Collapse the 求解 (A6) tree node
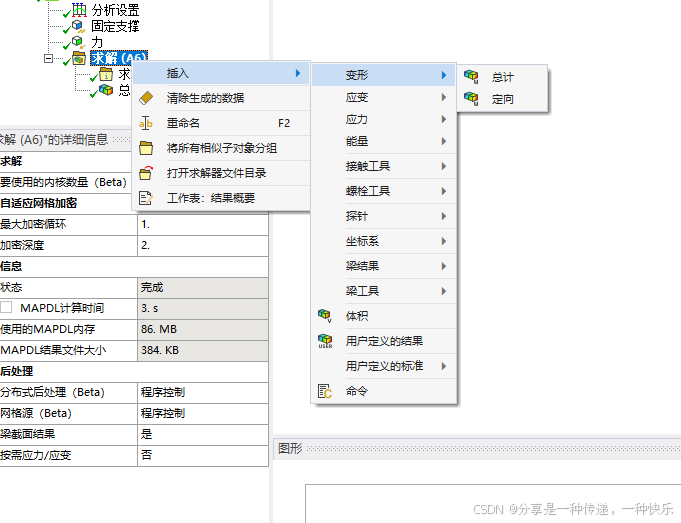681x523 pixels. (48, 58)
